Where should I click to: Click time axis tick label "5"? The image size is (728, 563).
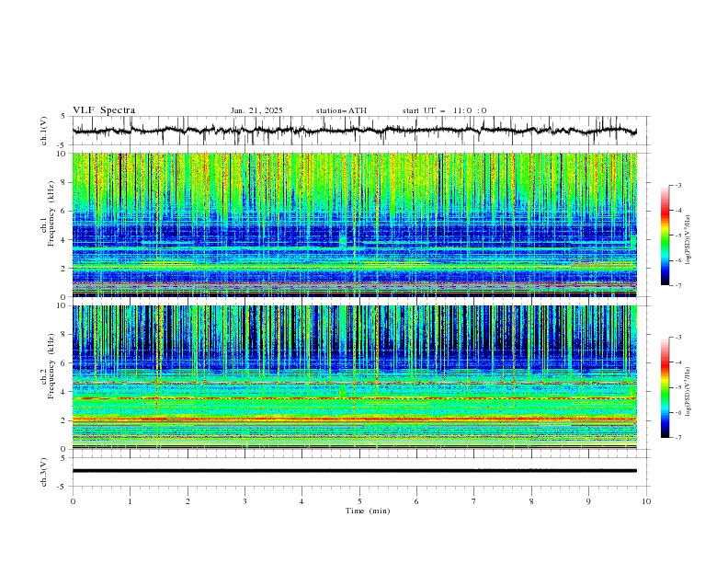coord(359,501)
